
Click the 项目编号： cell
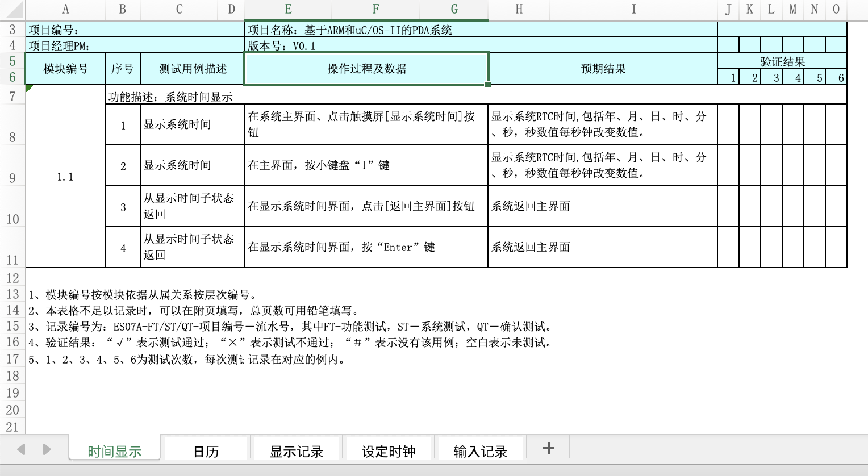(135, 30)
